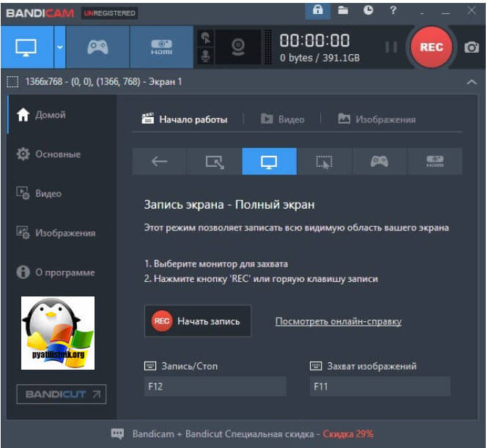488x448 pixels.
Task: Minimize the Bandicam window
Action: click(x=446, y=12)
